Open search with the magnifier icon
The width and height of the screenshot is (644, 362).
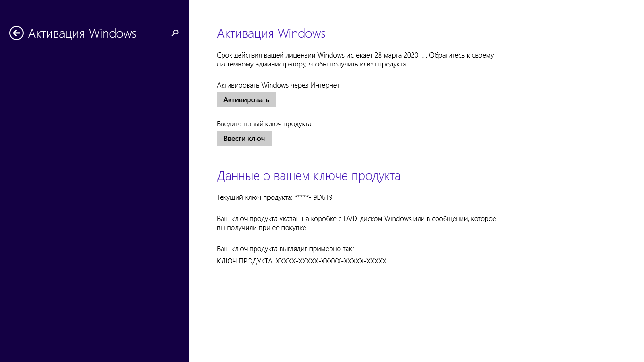click(x=175, y=33)
